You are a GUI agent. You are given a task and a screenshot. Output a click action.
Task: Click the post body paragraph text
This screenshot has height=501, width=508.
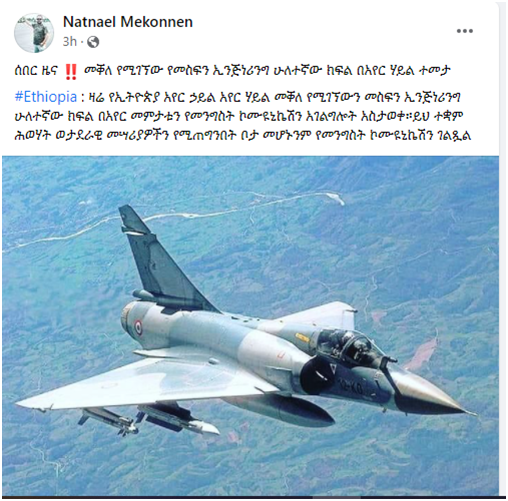coord(243,116)
